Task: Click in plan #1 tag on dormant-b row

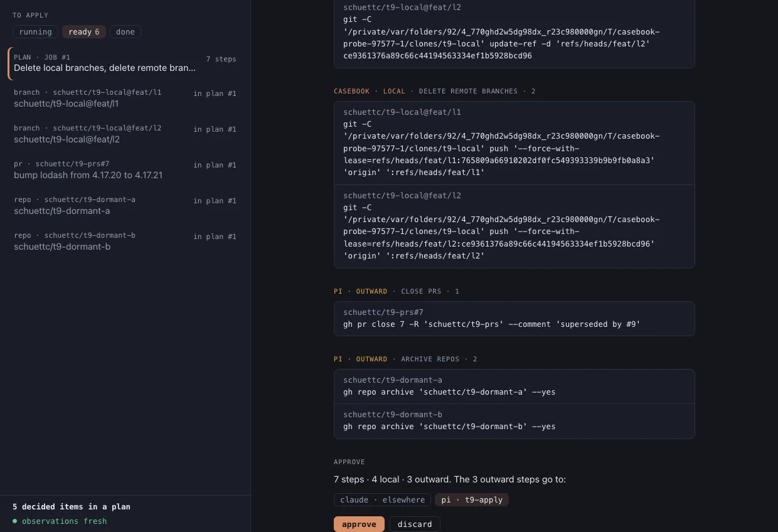Action: coord(215,237)
